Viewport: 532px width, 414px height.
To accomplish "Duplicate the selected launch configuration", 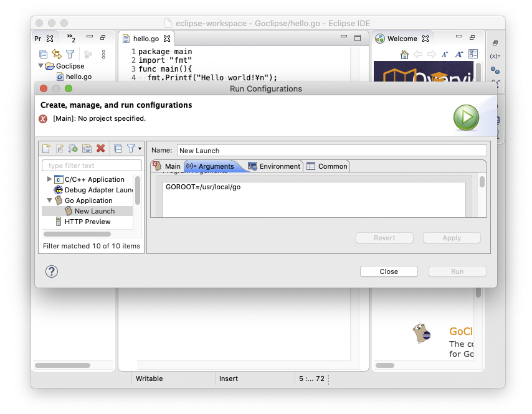I will click(x=87, y=149).
